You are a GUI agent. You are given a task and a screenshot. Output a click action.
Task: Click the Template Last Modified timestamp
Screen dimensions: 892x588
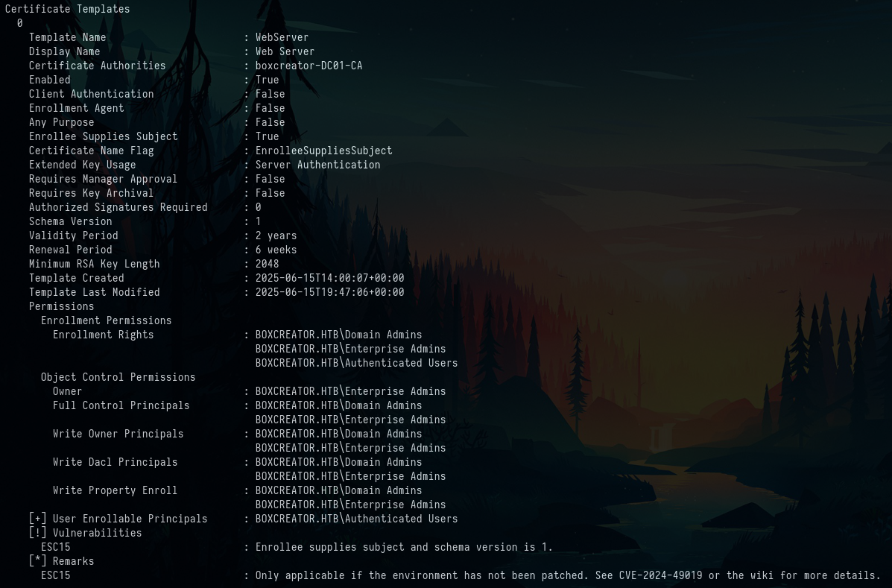click(x=329, y=292)
